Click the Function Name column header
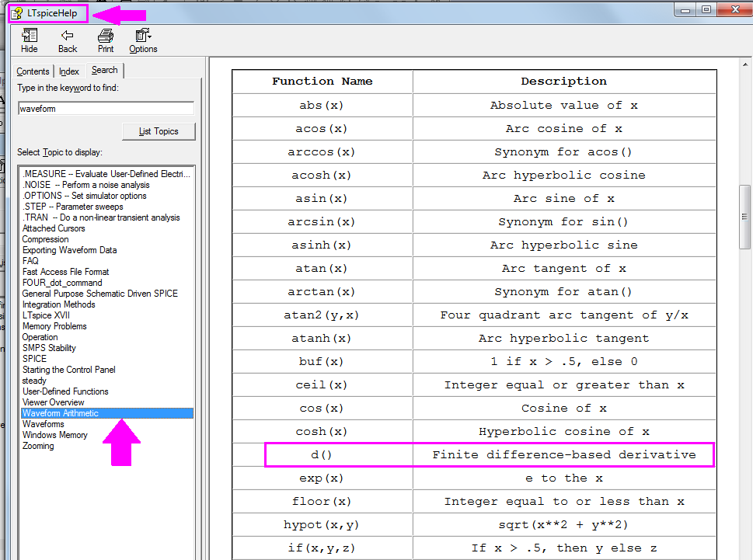This screenshot has height=560, width=753. (x=322, y=81)
